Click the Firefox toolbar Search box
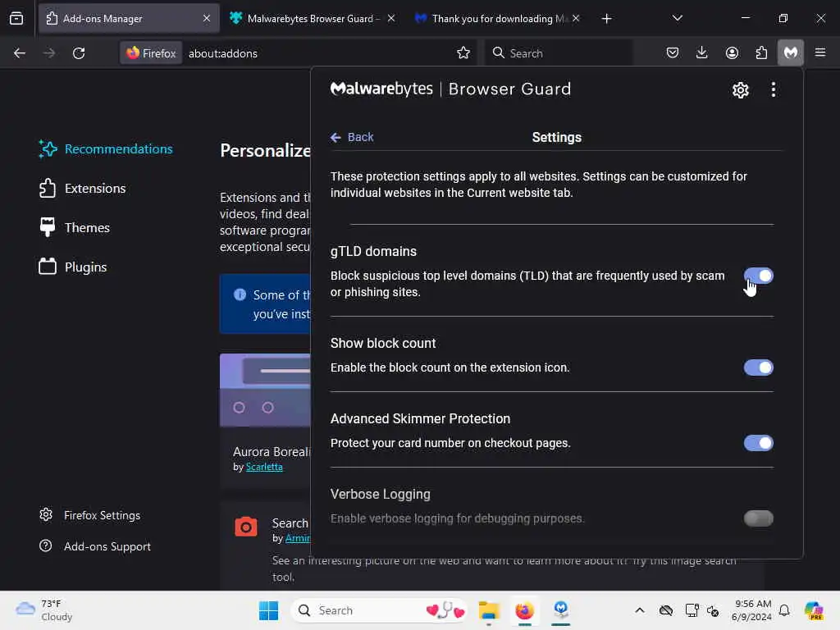Viewport: 840px width, 630px height. point(558,53)
